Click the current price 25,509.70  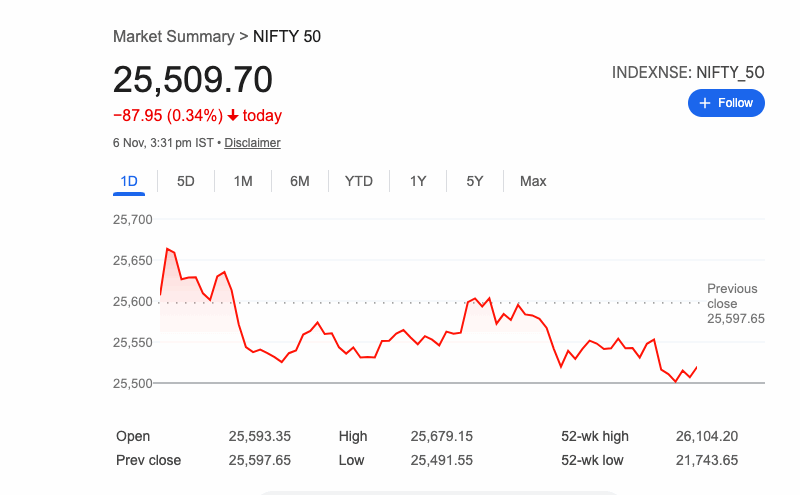pyautogui.click(x=193, y=80)
